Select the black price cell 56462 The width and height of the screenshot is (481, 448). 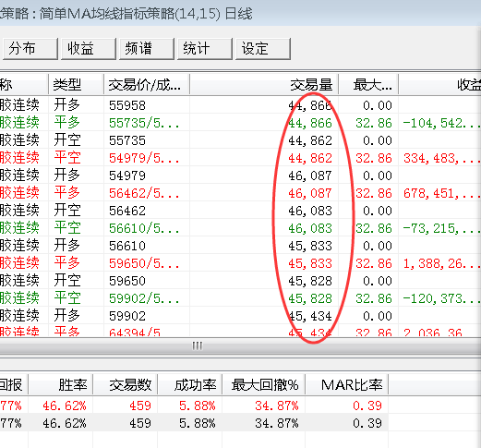coord(126,211)
